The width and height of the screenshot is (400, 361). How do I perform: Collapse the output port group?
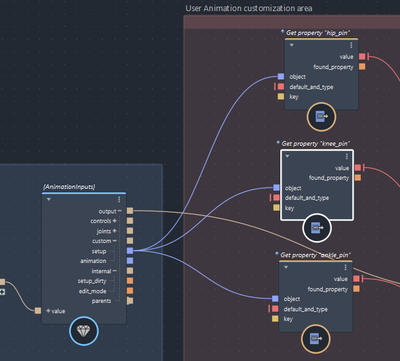119,211
